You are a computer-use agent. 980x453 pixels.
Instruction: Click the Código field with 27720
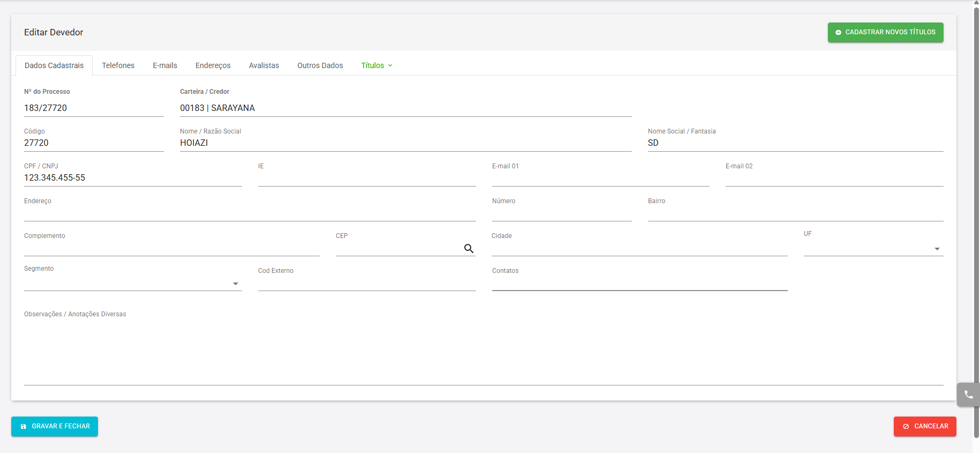(x=94, y=143)
